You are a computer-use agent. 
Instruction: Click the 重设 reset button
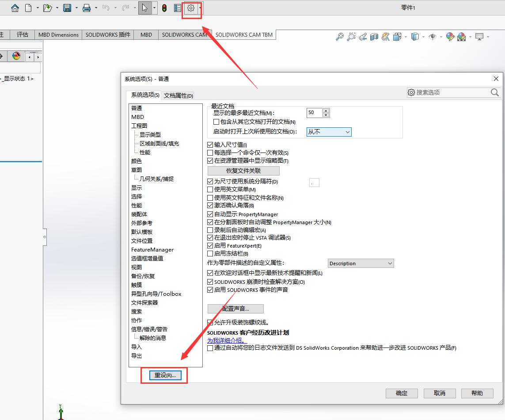click(x=165, y=375)
